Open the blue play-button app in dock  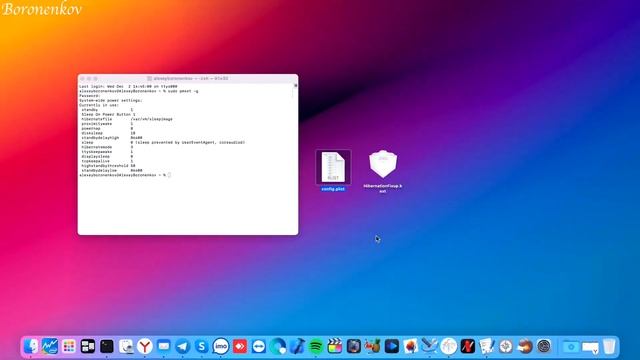391,346
